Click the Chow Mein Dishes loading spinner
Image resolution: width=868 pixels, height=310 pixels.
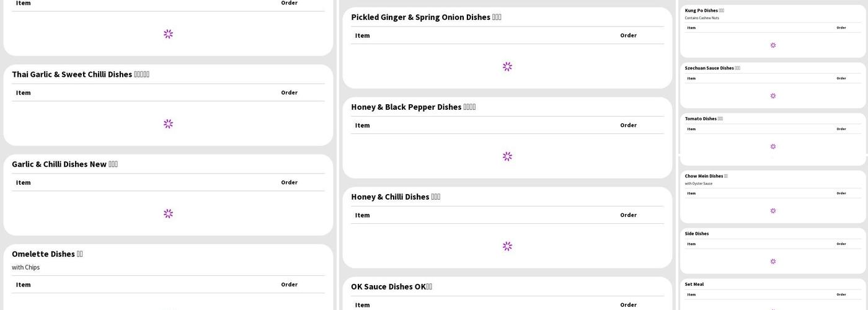[x=773, y=211]
